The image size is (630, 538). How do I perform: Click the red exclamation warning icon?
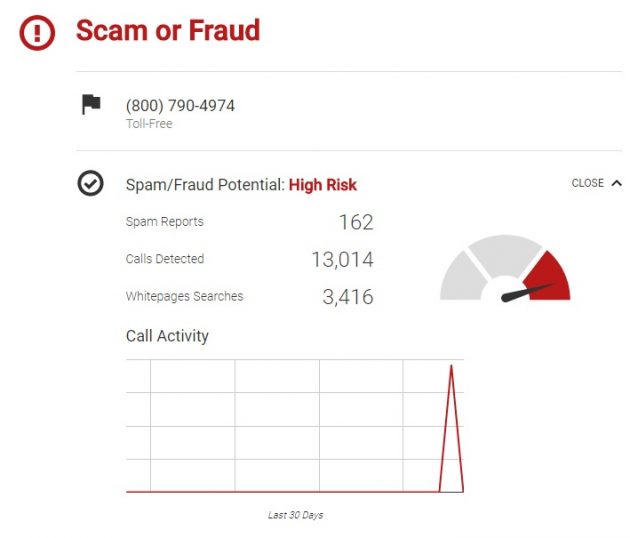coord(38,32)
